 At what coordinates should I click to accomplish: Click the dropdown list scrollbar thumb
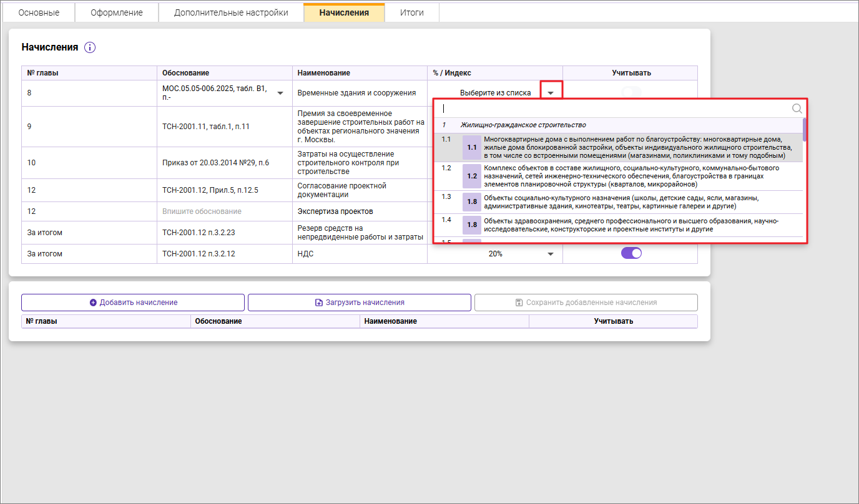click(x=805, y=129)
